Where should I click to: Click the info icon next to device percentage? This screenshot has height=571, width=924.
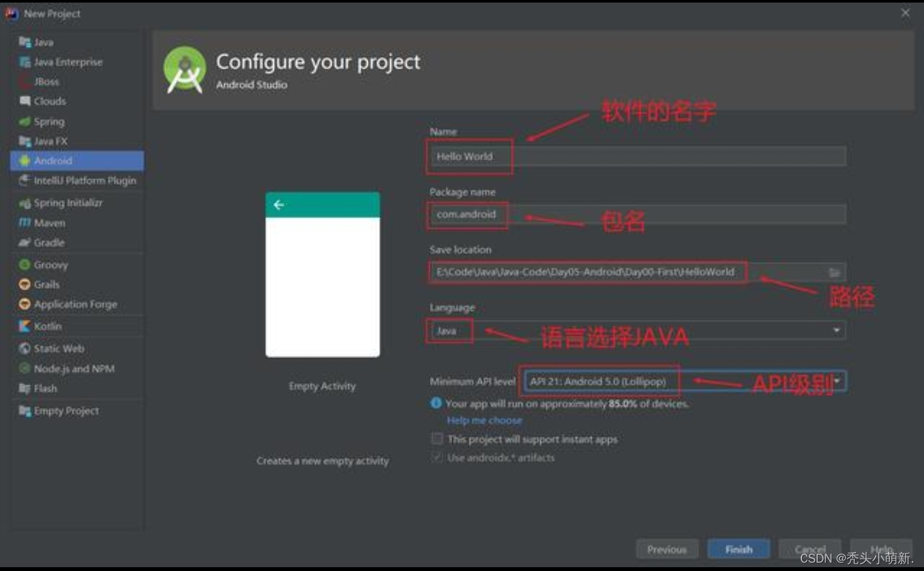[x=436, y=403]
